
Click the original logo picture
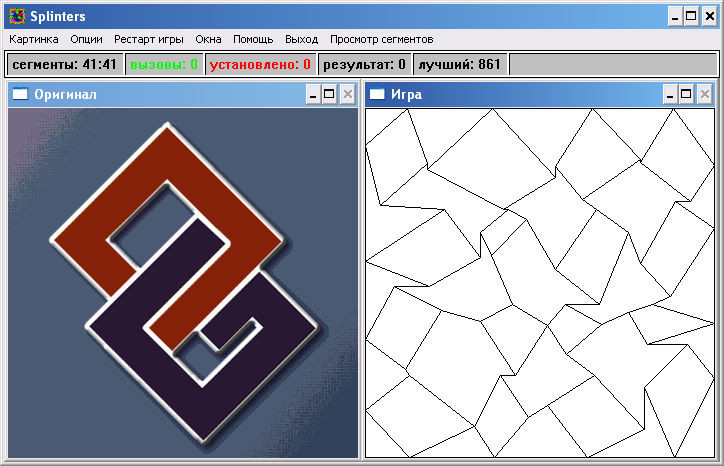(x=183, y=282)
